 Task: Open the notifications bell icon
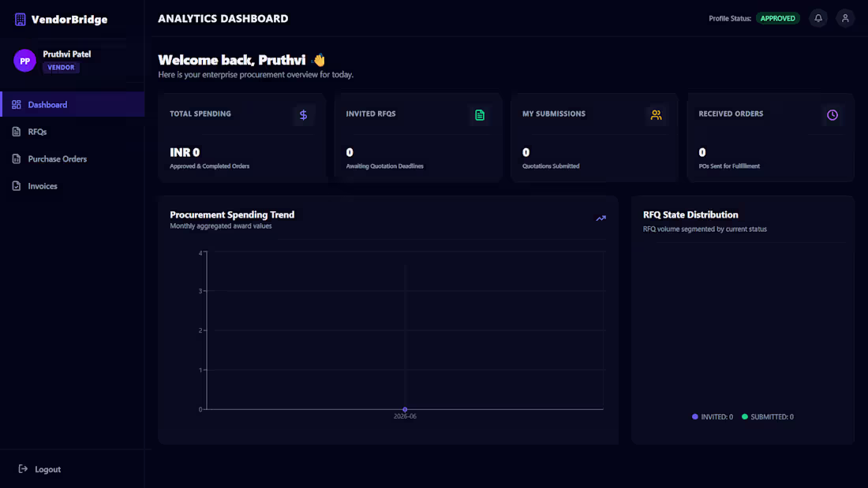coord(818,18)
